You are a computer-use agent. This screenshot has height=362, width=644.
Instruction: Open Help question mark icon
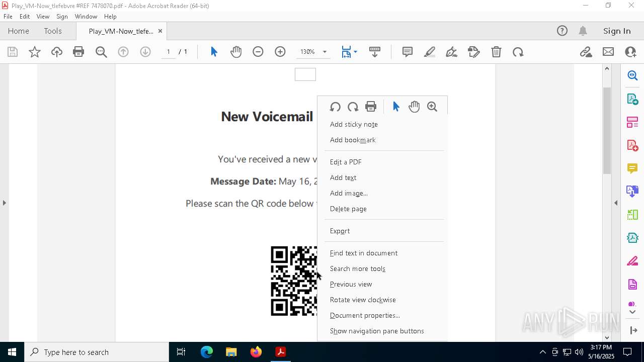pyautogui.click(x=562, y=31)
